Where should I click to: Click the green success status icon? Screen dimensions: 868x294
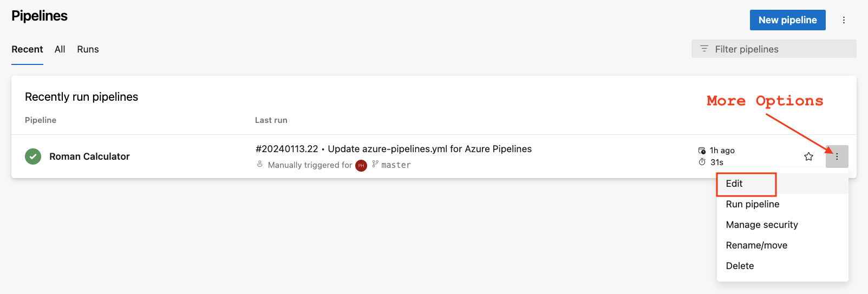pos(33,156)
